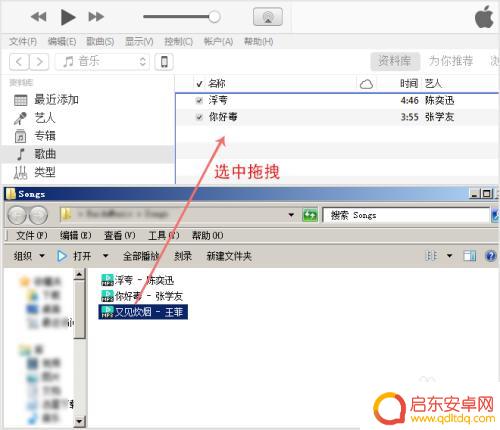Select the 浮夸 song row

pos(337,100)
